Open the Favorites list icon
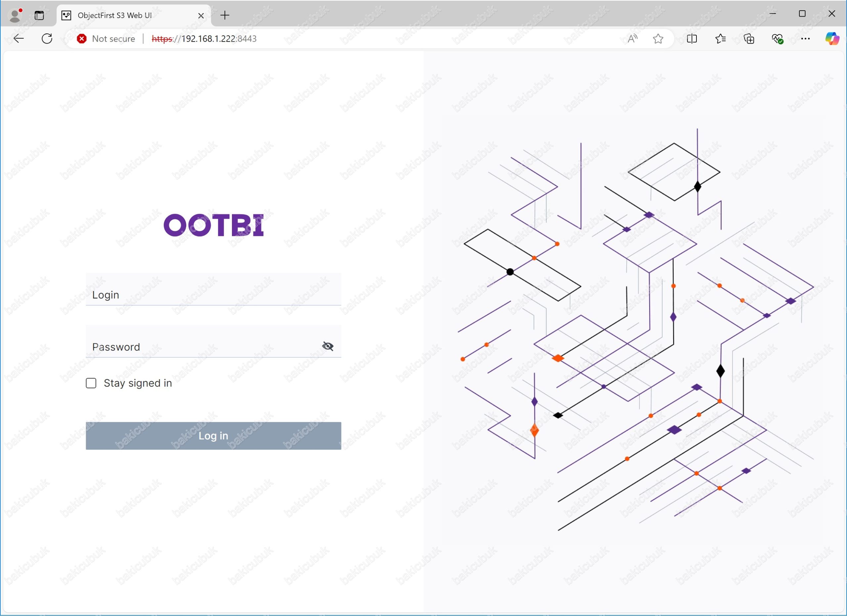 pos(720,38)
